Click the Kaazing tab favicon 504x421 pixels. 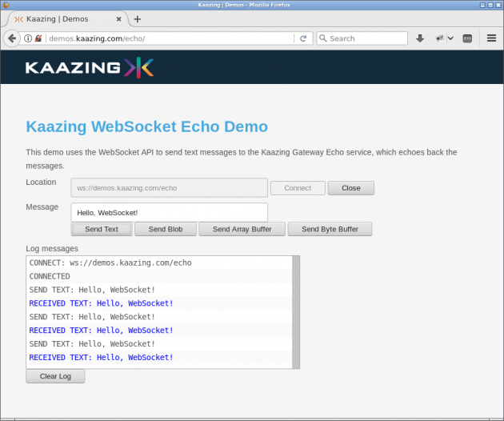[18, 19]
